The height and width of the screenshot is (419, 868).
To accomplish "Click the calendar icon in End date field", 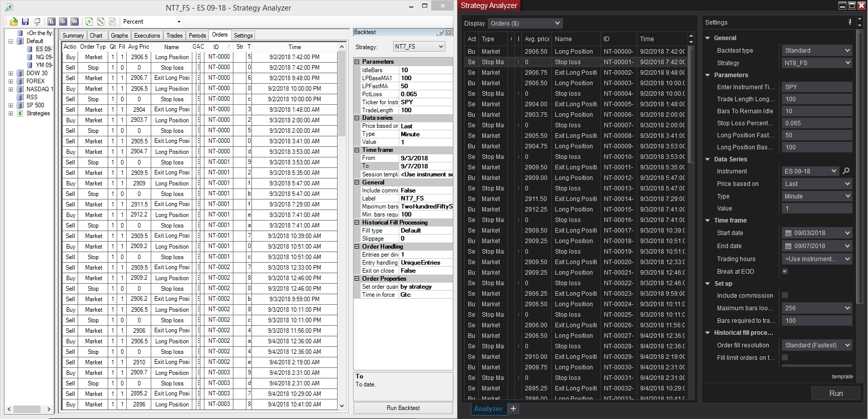I will click(x=788, y=246).
